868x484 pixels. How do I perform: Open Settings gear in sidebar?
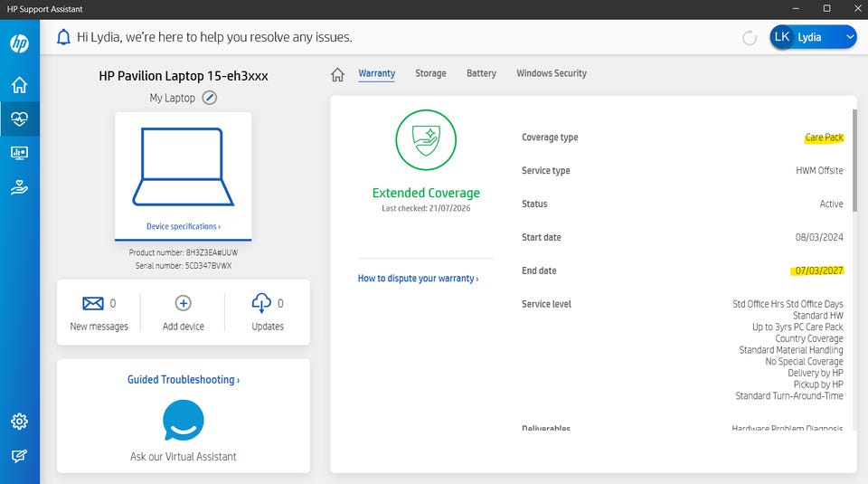click(19, 422)
